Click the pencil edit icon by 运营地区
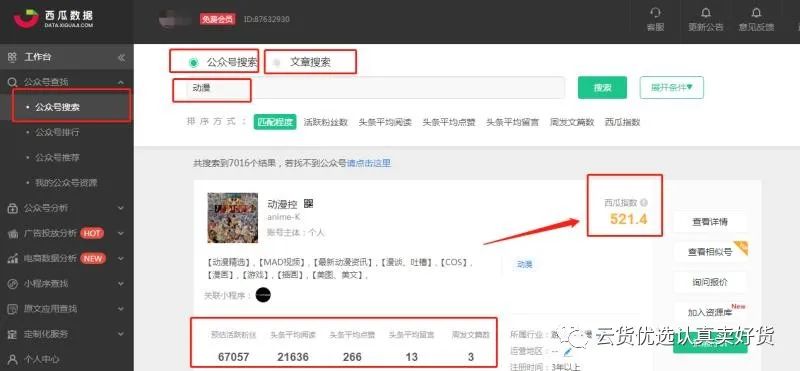 click(x=568, y=352)
